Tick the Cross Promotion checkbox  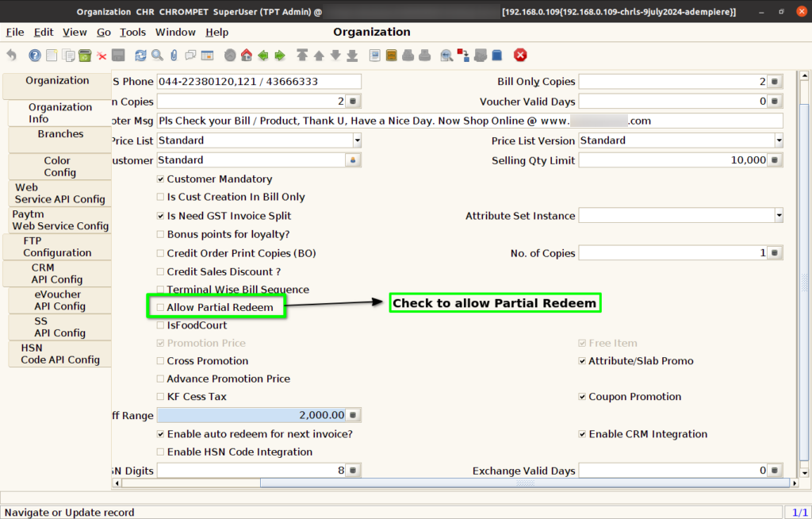click(x=160, y=361)
